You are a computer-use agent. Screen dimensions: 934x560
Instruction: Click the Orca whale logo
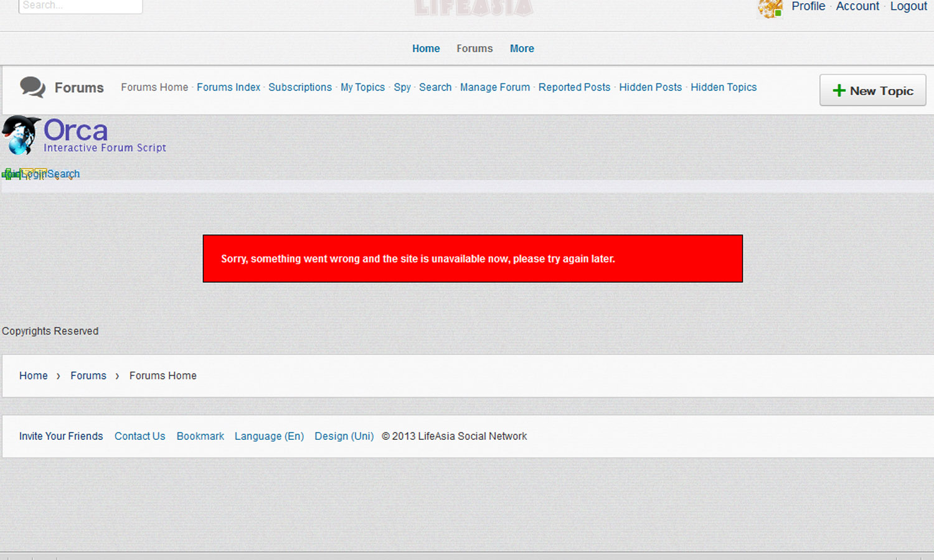21,135
